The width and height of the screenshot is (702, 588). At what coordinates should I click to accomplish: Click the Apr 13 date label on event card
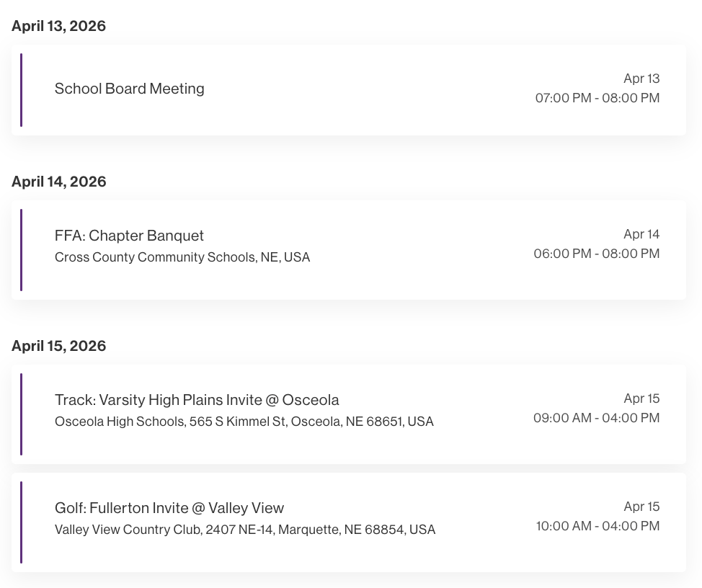[641, 79]
